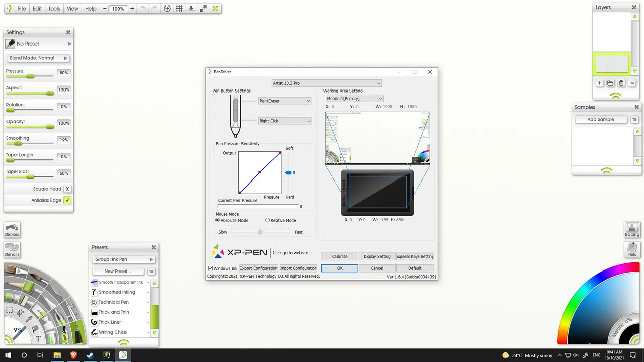
Task: Click the Reset canvas rotation icon in toolbar
Action: click(167, 9)
